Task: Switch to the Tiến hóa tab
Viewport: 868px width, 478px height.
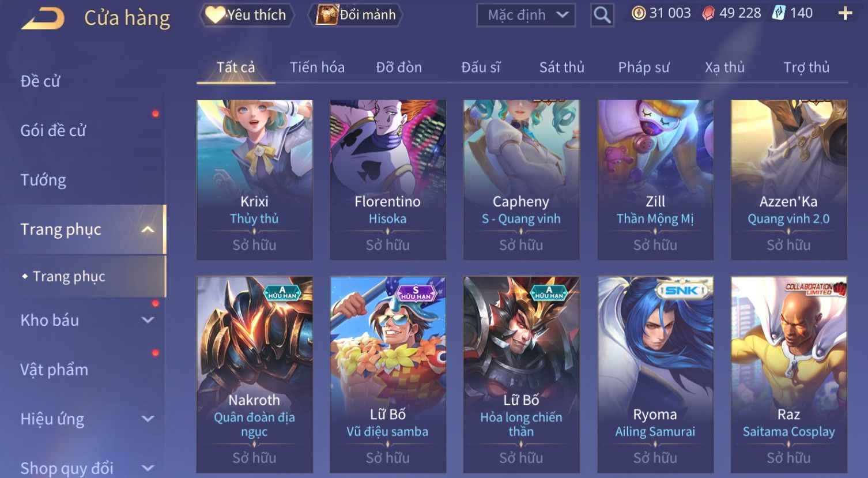Action: [317, 67]
